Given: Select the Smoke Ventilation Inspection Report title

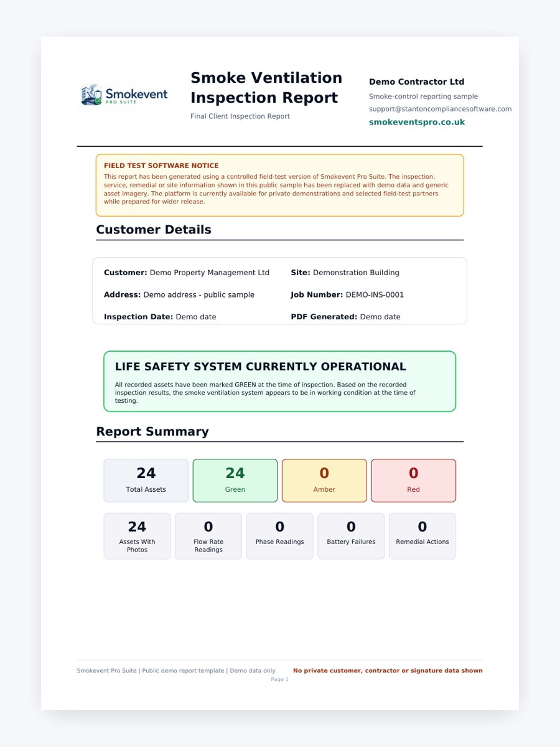Looking at the screenshot, I should [266, 88].
